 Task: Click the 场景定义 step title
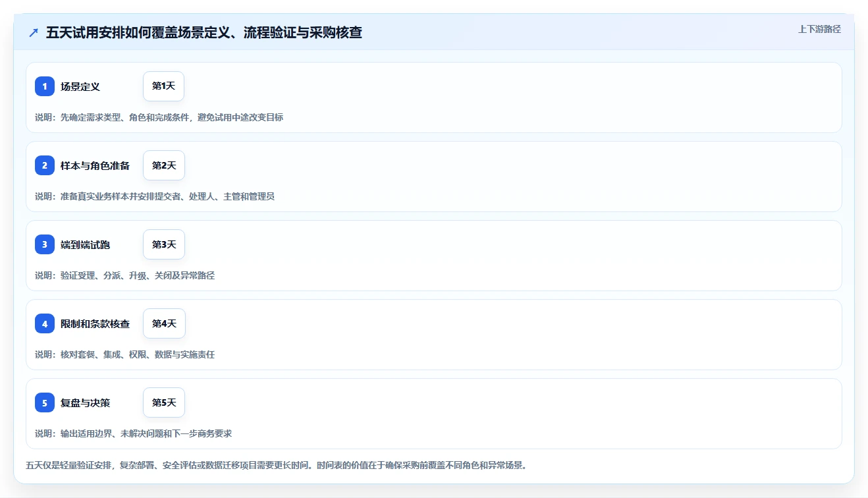tap(80, 86)
